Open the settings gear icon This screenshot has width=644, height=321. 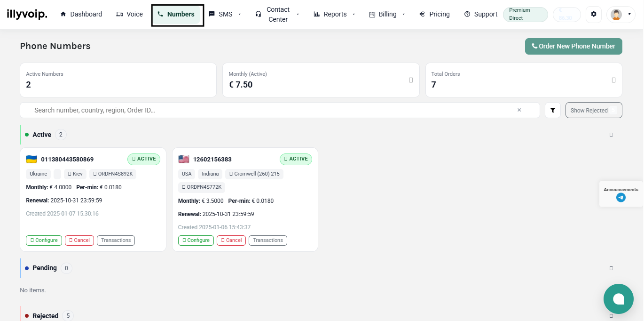click(593, 15)
